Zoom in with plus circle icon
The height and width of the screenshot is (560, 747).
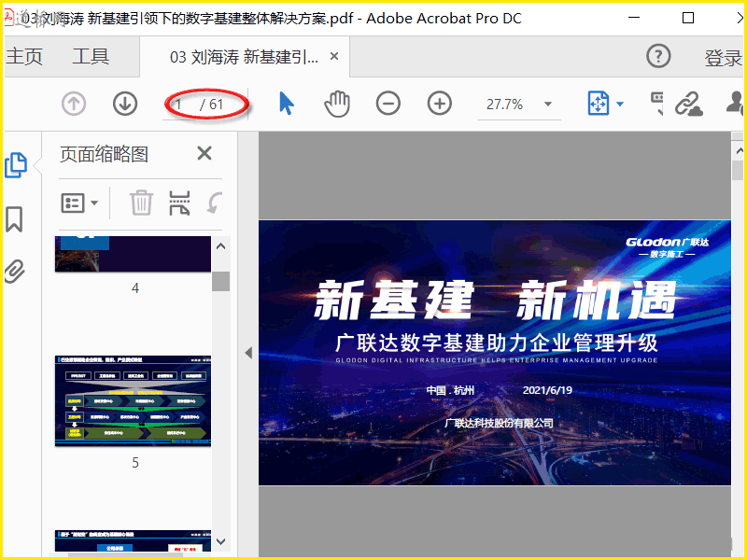tap(439, 104)
